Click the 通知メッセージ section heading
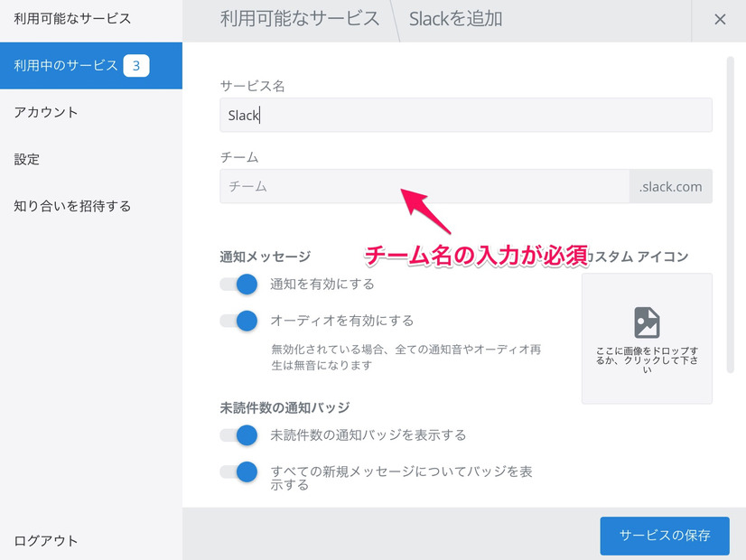 [265, 257]
